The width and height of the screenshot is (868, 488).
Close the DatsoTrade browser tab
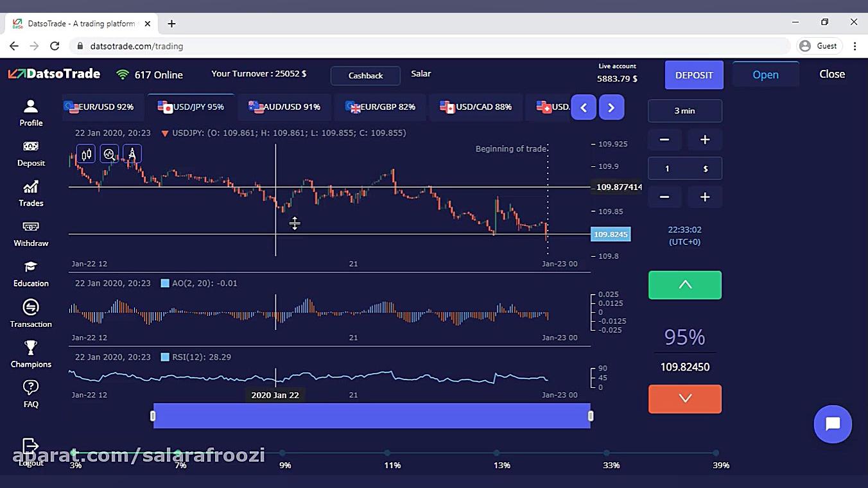tap(148, 24)
